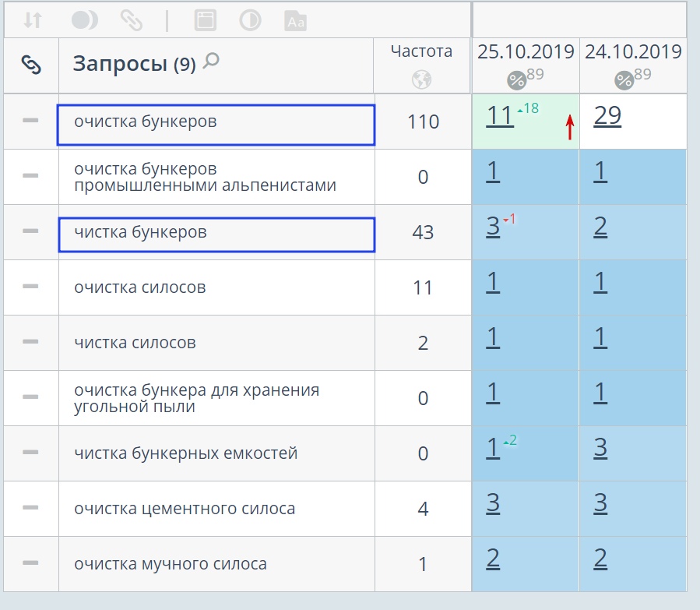Open position 29 link under 24.10.2019
This screenshot has width=700, height=610.
coord(607,115)
